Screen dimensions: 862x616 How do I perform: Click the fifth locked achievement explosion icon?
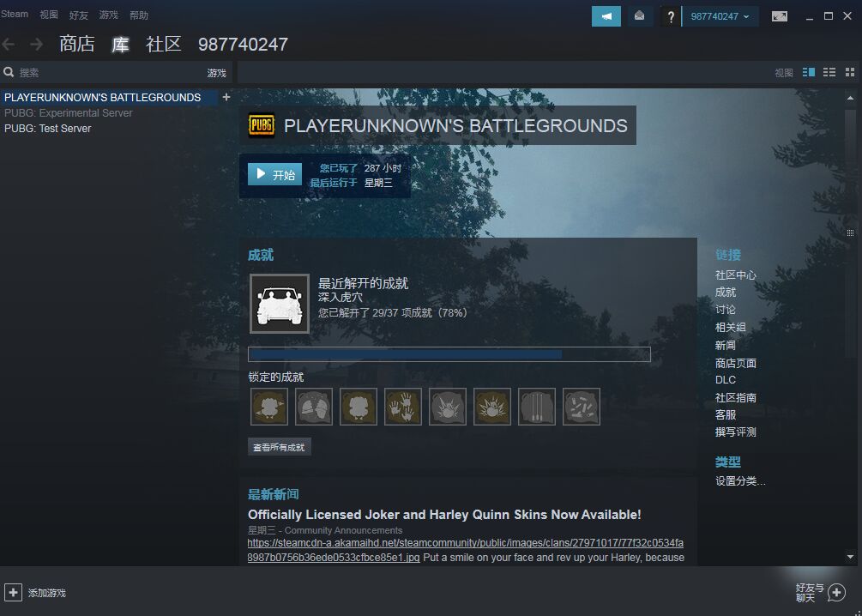pyautogui.click(x=448, y=407)
